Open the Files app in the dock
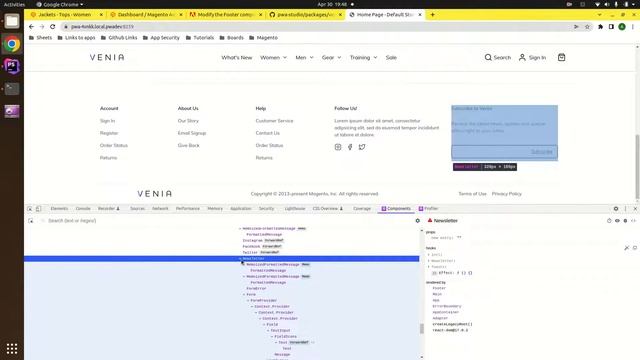The height and width of the screenshot is (360, 640). tap(12, 21)
